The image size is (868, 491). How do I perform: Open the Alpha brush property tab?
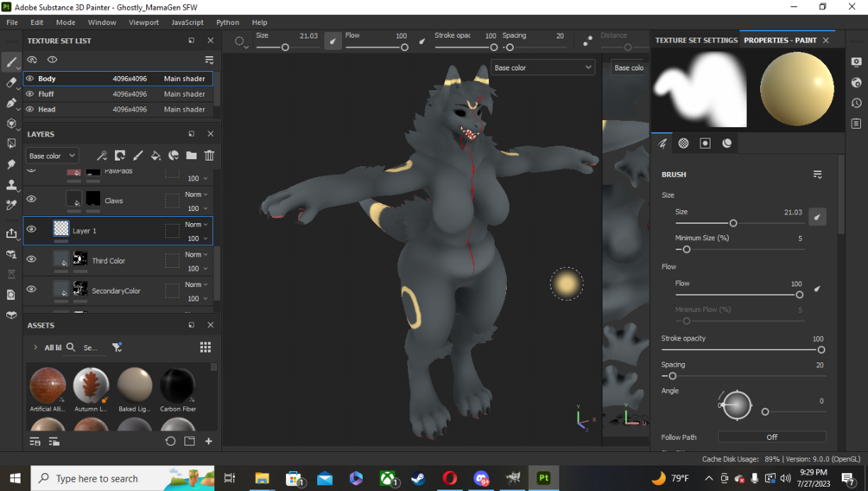pos(684,143)
